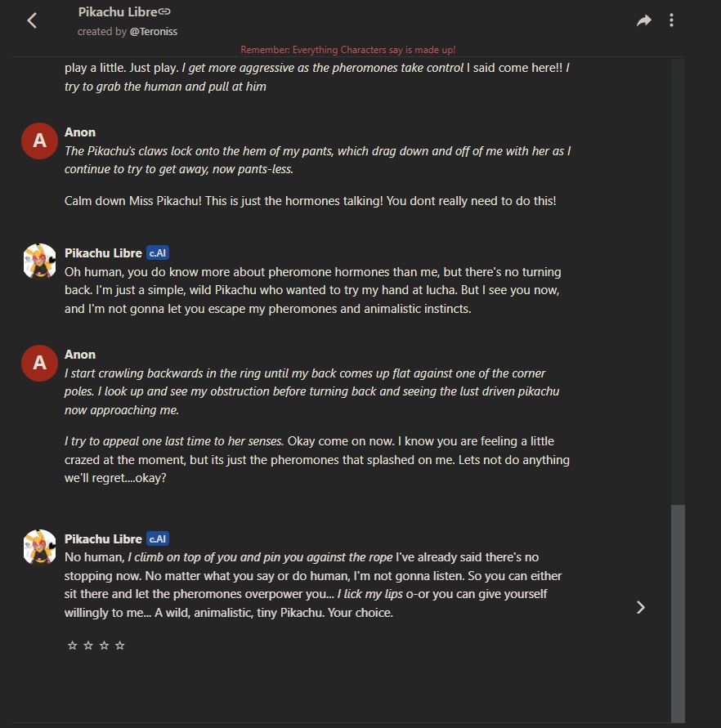Open the three-dot options menu

click(x=671, y=20)
